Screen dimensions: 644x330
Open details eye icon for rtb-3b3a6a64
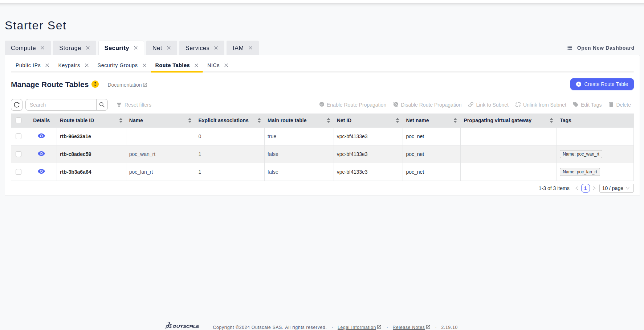(41, 172)
